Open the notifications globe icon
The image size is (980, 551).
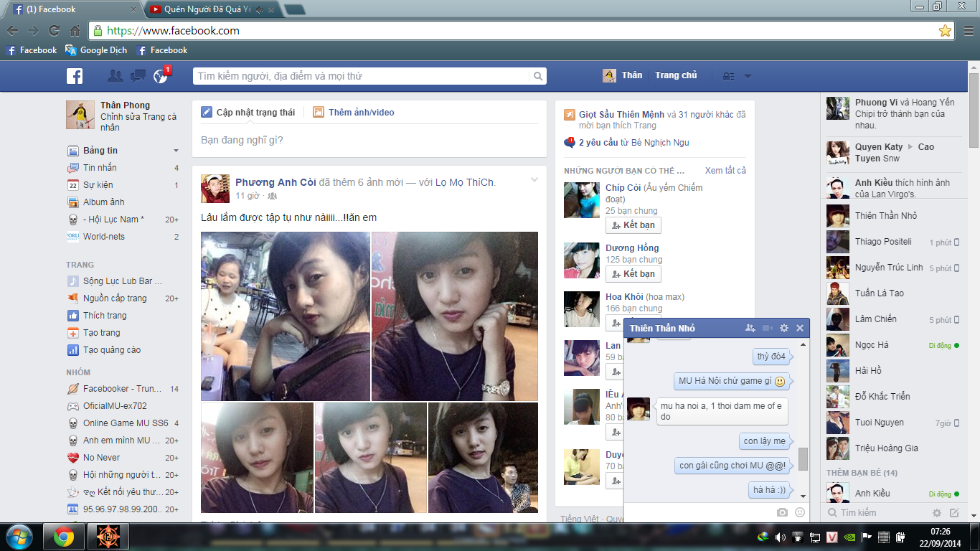(x=160, y=76)
